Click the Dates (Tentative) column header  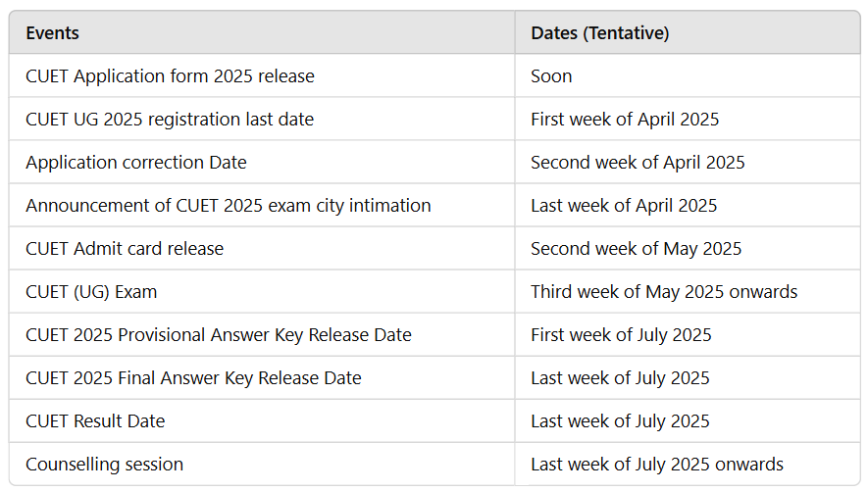[x=599, y=33]
